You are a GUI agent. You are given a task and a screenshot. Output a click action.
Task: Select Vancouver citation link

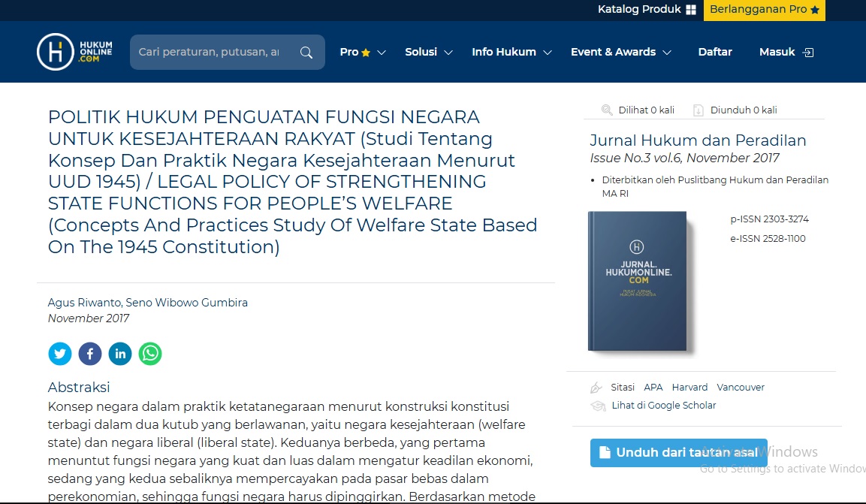coord(741,388)
